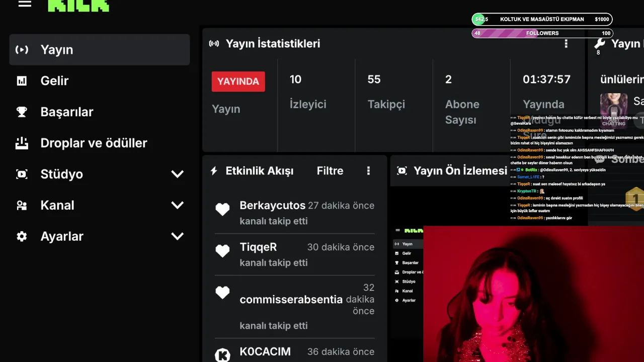Click the Etkinlik Akışı lightning icon
Image resolution: width=644 pixels, height=362 pixels.
pos(214,171)
